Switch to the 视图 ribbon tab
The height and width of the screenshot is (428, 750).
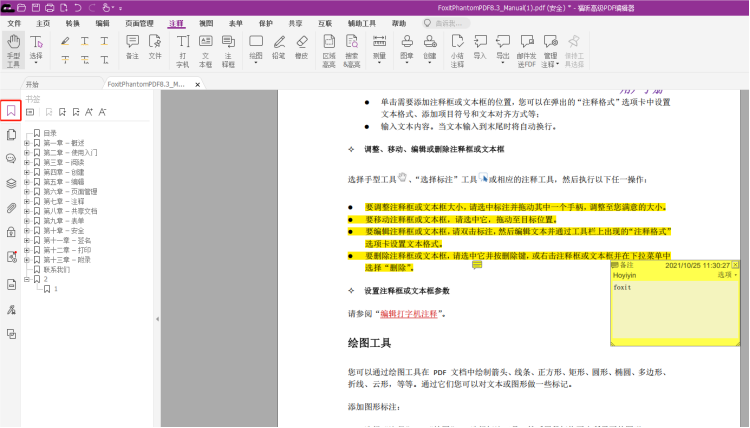click(x=206, y=23)
